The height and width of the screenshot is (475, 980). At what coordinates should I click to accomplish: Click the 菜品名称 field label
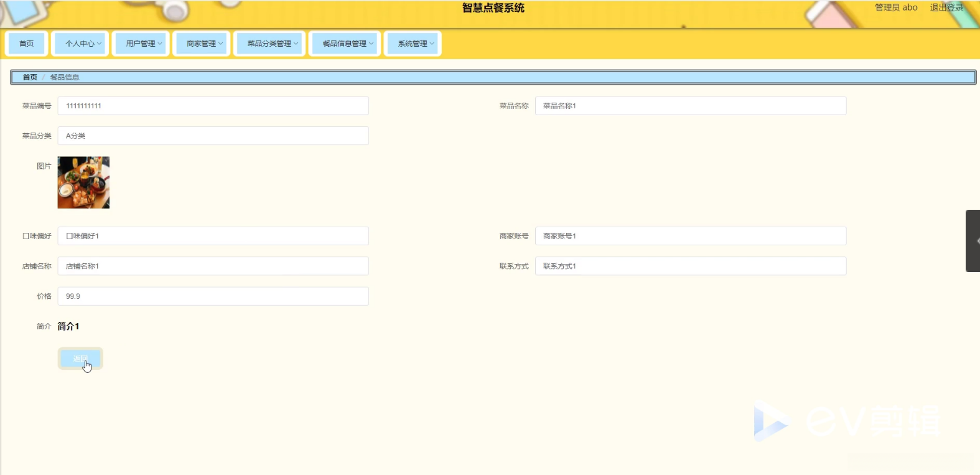tap(514, 106)
